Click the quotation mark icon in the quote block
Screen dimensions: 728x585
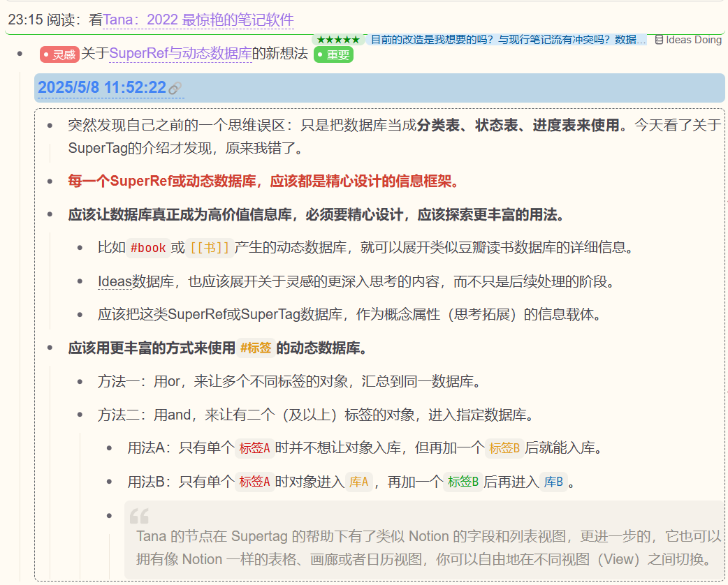point(139,517)
